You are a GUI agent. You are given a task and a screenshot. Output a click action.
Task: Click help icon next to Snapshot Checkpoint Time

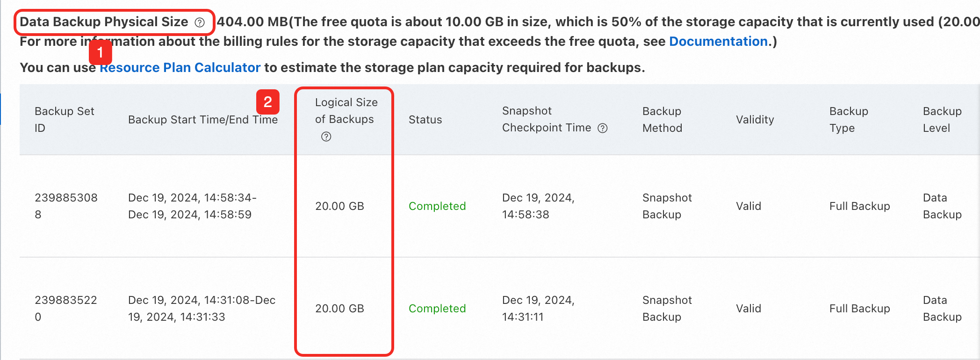click(603, 128)
